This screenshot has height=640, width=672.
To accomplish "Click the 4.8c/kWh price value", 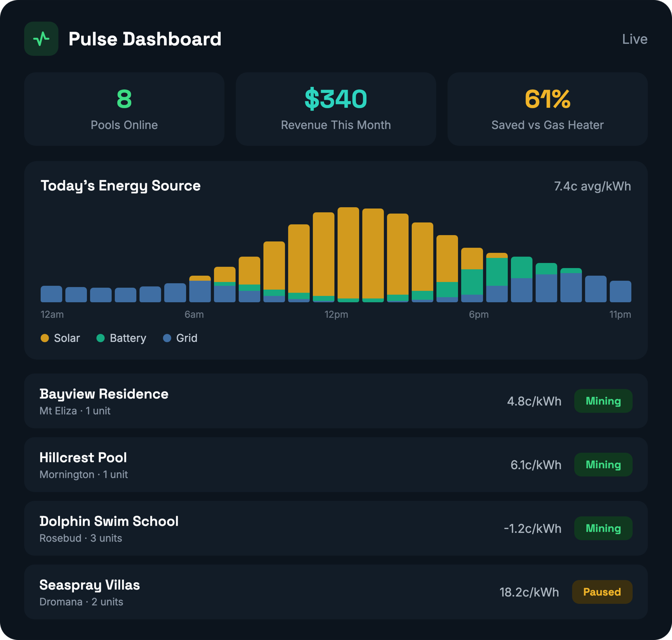I will click(x=534, y=402).
